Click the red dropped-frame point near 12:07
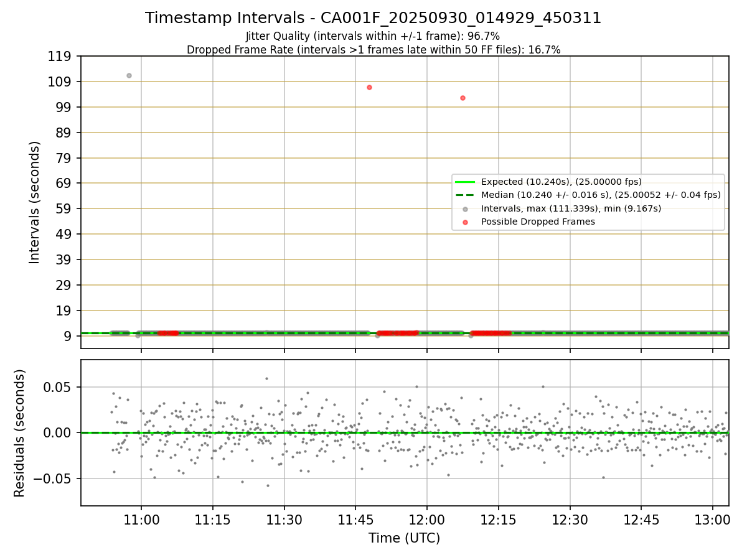 [463, 98]
